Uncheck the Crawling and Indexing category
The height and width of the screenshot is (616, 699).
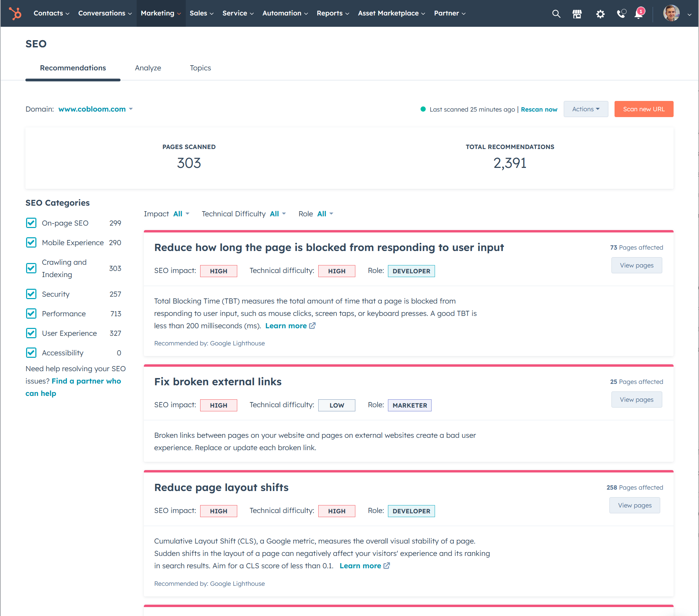[x=31, y=268]
